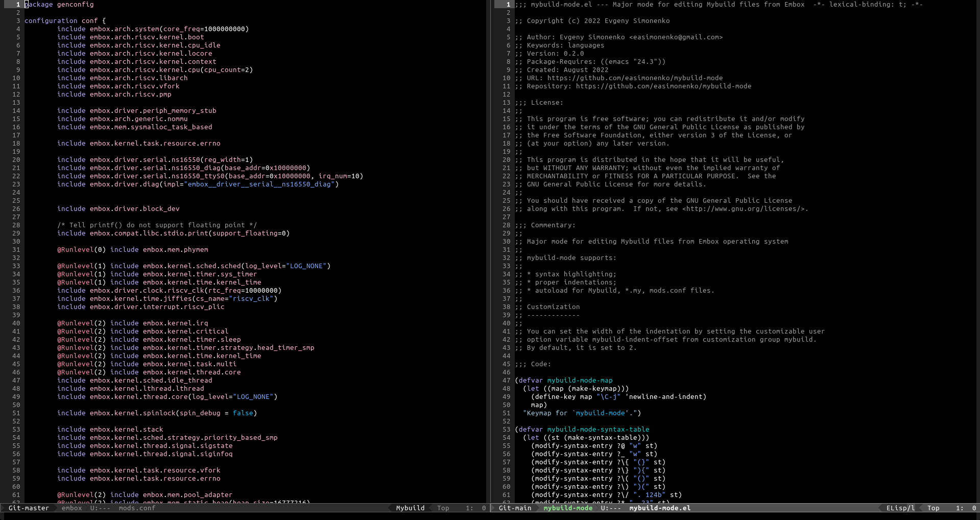980x520 pixels.
Task: Click 'Version: 0.2.0' comment line
Action: tap(549, 54)
